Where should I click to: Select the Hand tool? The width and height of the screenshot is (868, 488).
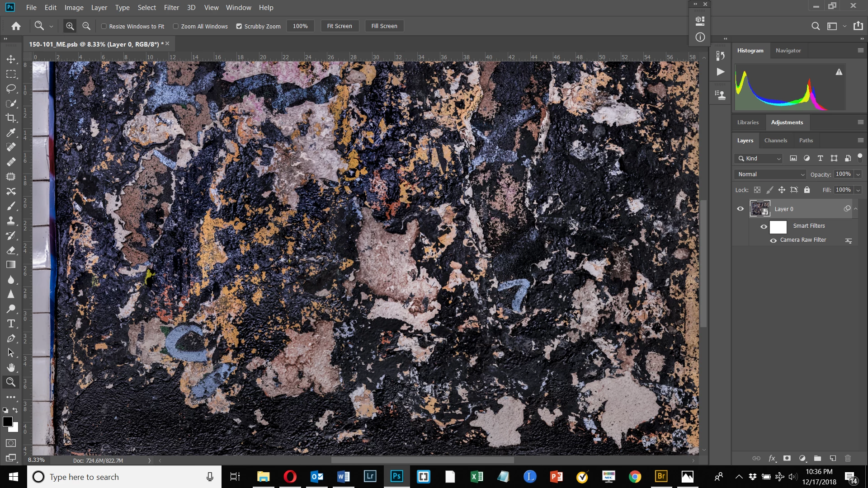pos(11,367)
